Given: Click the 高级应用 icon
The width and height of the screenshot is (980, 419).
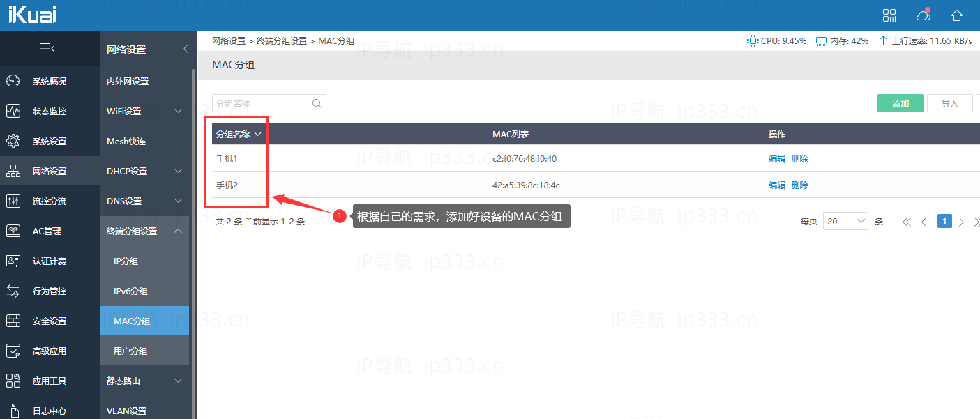Looking at the screenshot, I should click(x=13, y=351).
